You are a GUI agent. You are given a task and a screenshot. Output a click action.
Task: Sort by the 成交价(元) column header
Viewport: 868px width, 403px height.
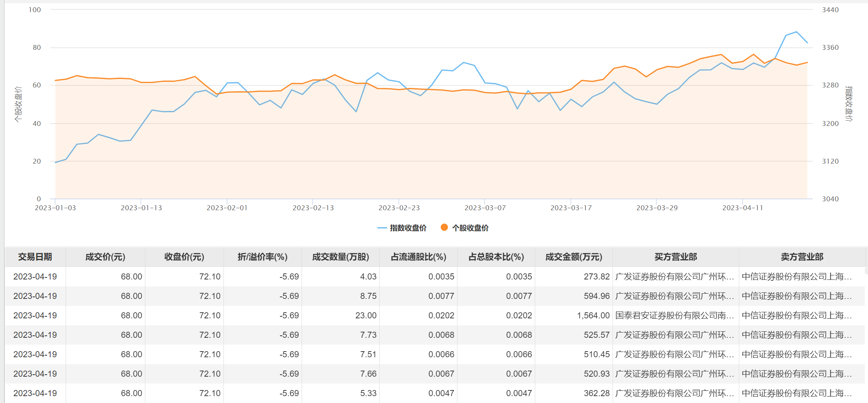tap(105, 257)
